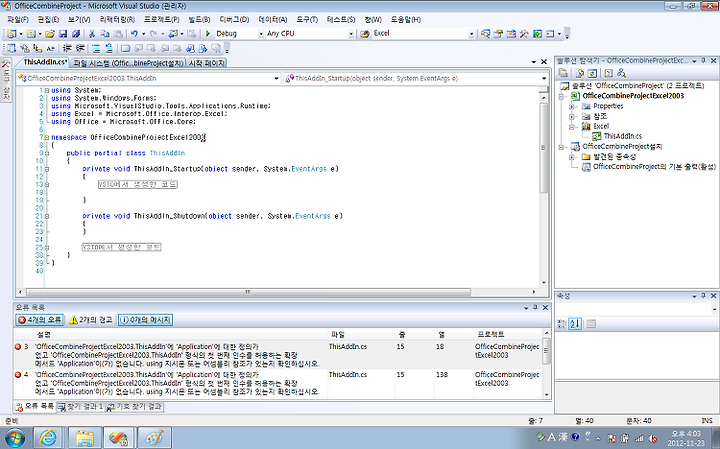Select the OfficeCombineProjectExcel2003 project node
Viewport: 720px width, 449px height.
click(x=633, y=96)
